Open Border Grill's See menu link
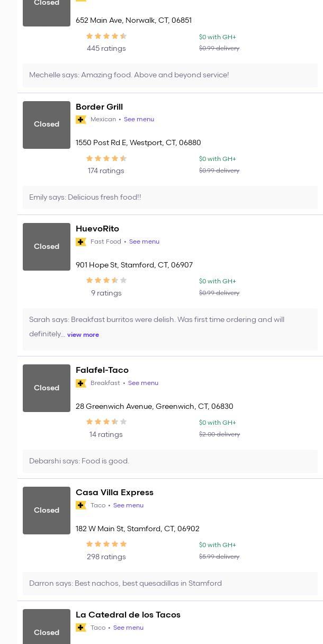323x644 pixels. (139, 120)
